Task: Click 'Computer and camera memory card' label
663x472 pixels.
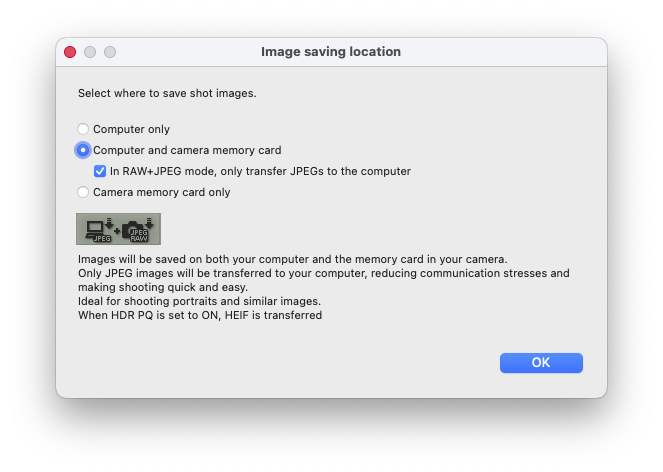Action: click(187, 150)
